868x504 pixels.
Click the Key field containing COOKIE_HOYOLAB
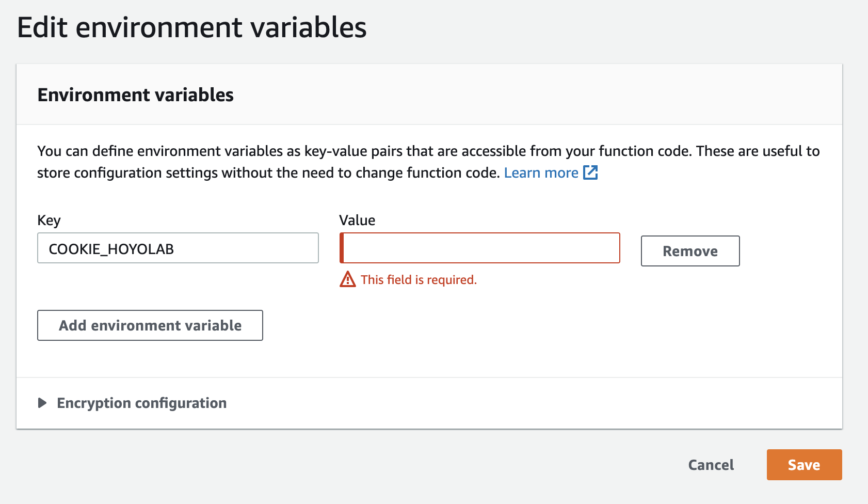(178, 248)
